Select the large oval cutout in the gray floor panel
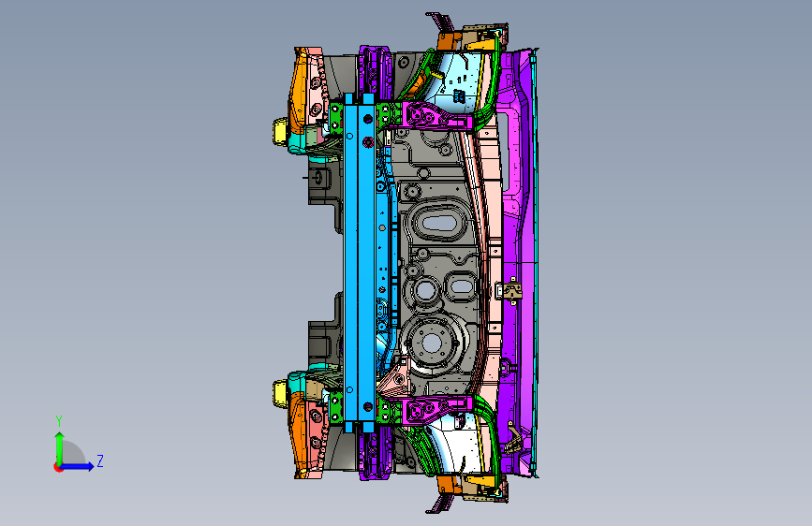 (x=439, y=224)
